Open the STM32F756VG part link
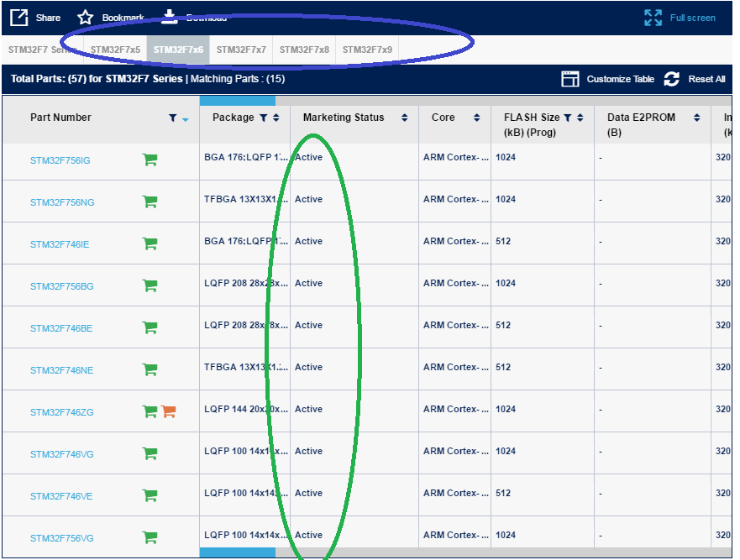The width and height of the screenshot is (740, 560). 62,538
